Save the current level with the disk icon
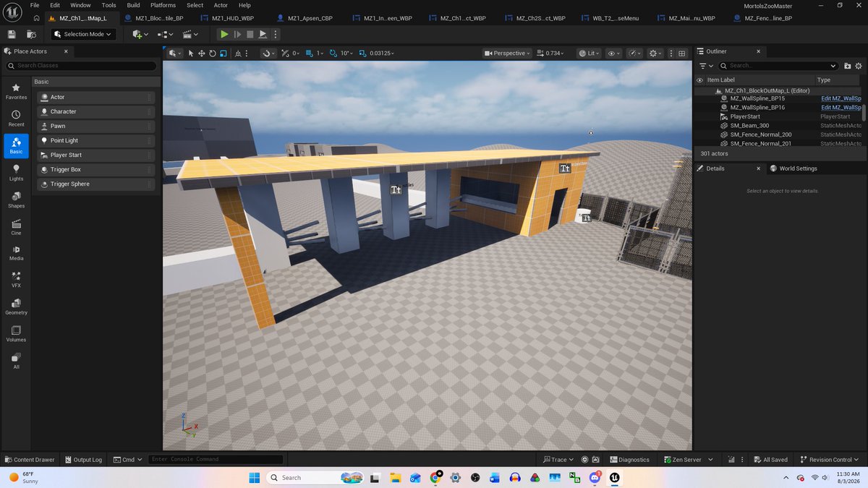This screenshot has height=488, width=868. pyautogui.click(x=12, y=34)
